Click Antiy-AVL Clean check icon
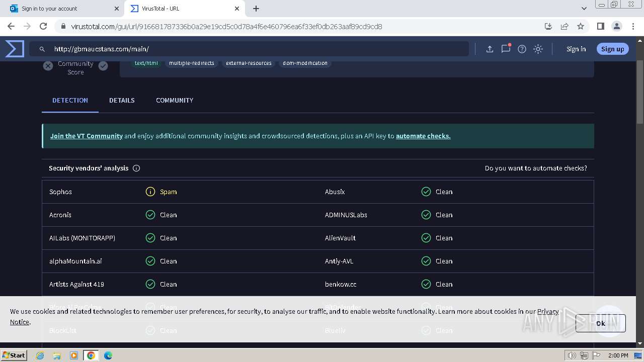 (426, 261)
